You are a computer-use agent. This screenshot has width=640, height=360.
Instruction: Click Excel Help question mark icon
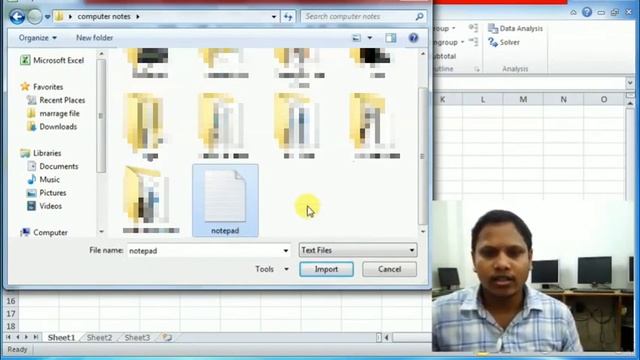coord(587,12)
